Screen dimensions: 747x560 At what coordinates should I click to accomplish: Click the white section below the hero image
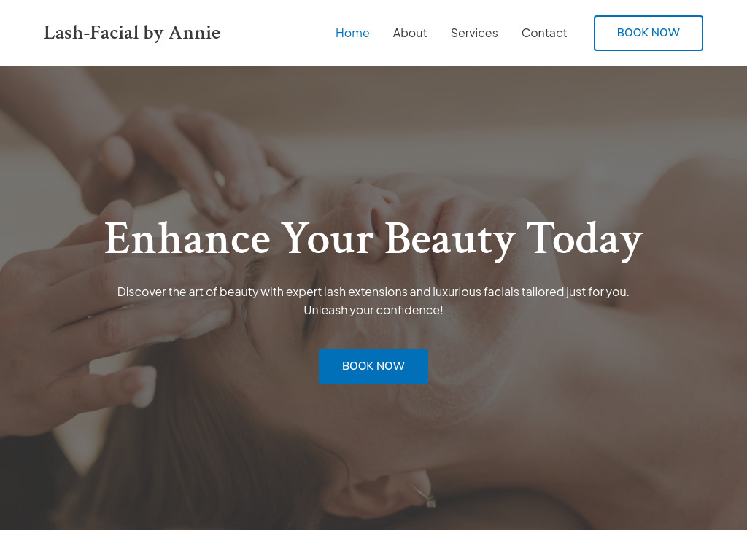(x=373, y=545)
